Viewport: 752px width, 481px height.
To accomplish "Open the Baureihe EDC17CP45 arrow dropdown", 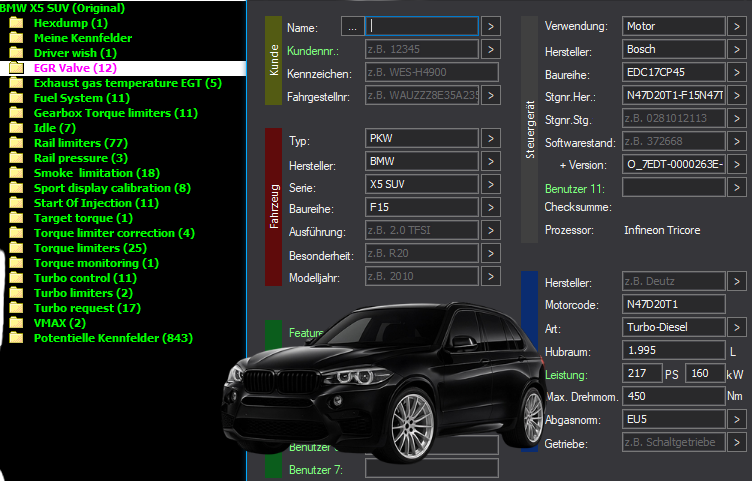I will tap(737, 72).
